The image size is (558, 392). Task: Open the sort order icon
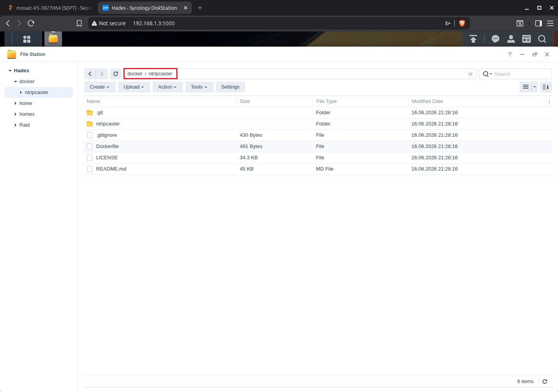(x=546, y=87)
